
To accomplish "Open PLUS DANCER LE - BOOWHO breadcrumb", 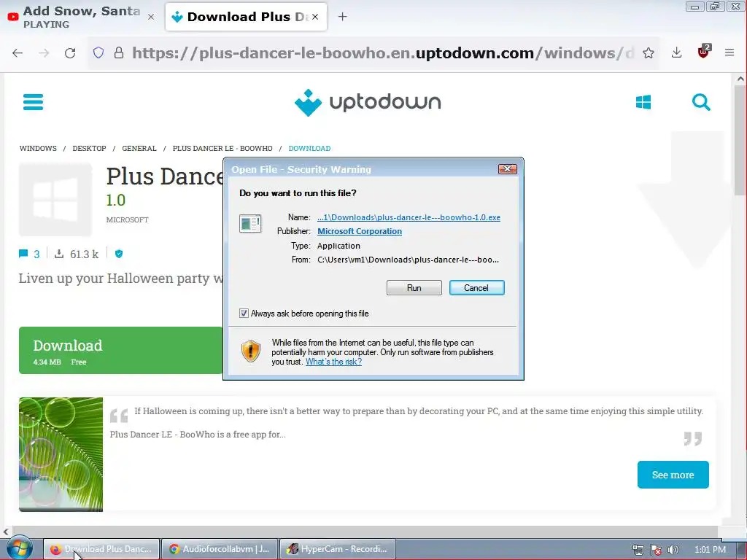I will click(222, 149).
